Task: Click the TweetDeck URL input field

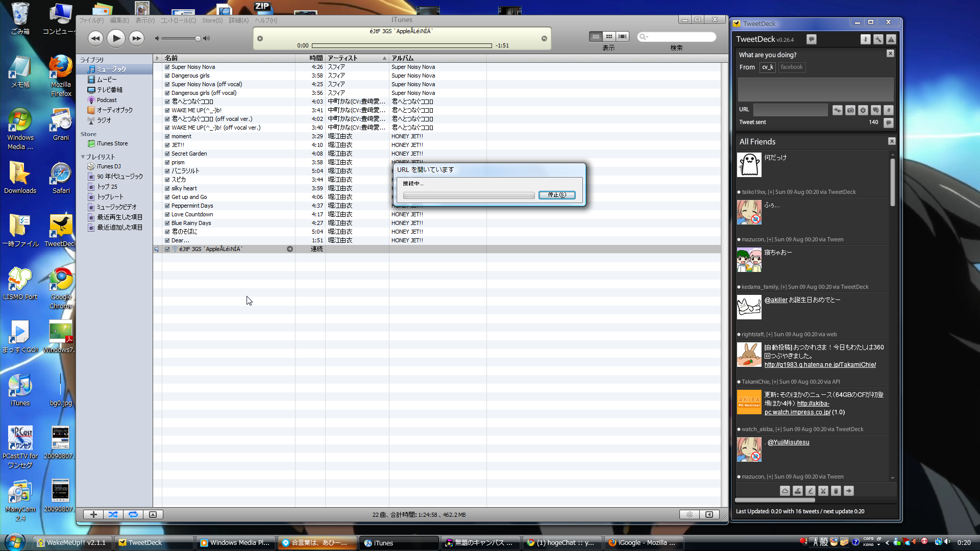Action: (x=790, y=110)
